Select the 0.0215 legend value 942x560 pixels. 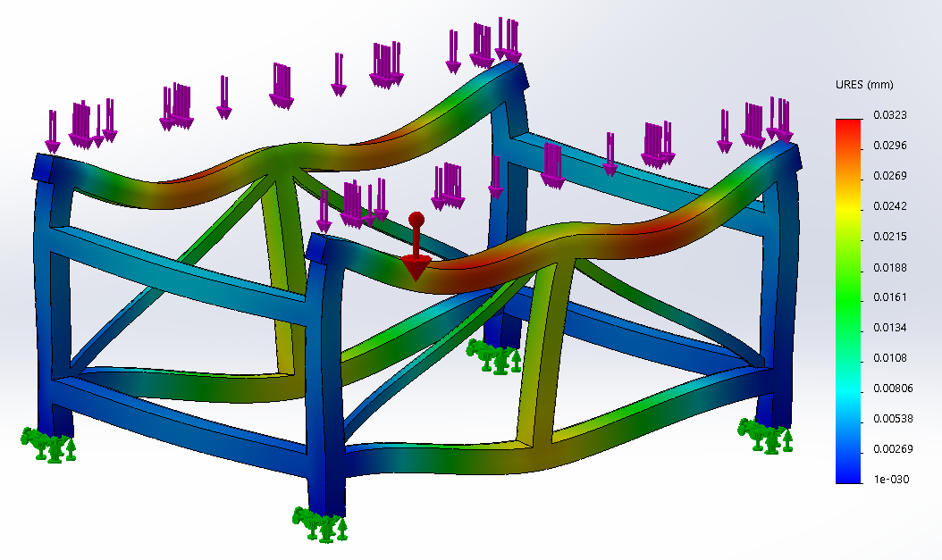click(x=890, y=237)
